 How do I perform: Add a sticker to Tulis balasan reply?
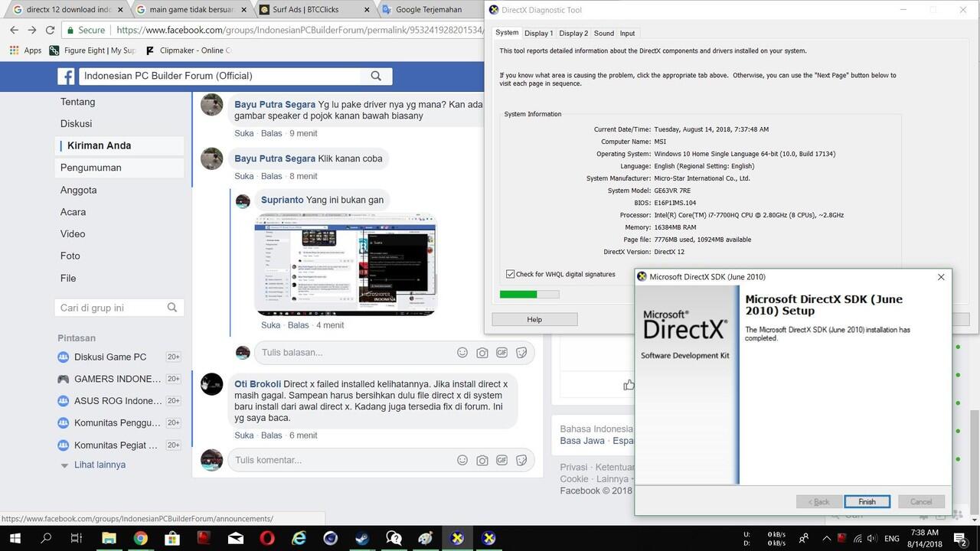coord(522,353)
